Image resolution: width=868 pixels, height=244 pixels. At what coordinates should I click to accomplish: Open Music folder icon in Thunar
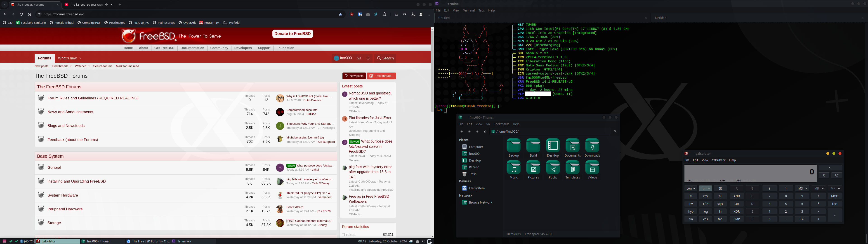coord(514,167)
